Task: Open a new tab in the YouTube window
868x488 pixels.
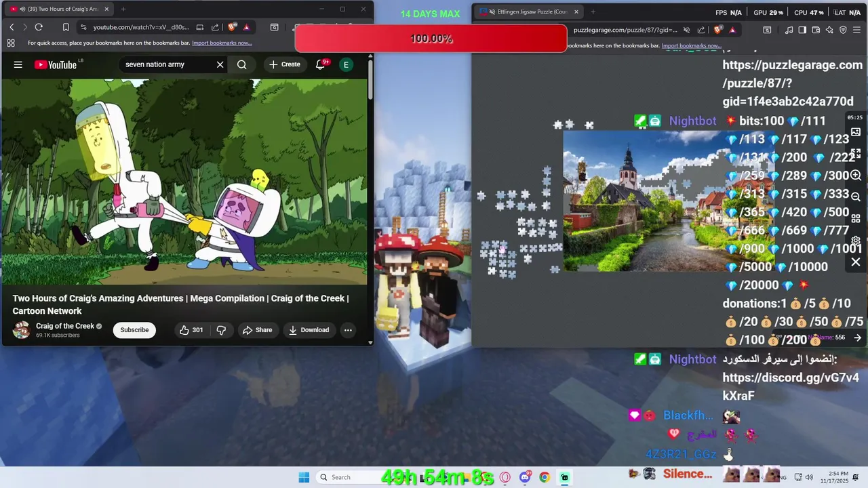Action: 123,9
